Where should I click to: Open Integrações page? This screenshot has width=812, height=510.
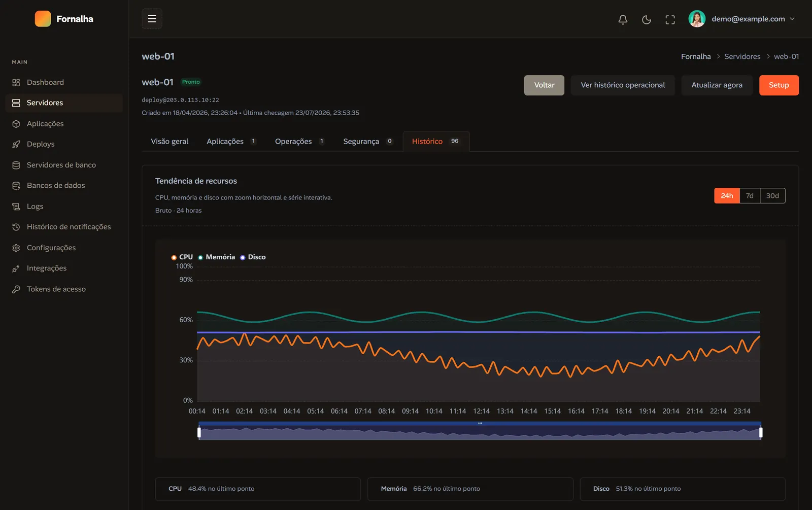[x=64, y=268]
